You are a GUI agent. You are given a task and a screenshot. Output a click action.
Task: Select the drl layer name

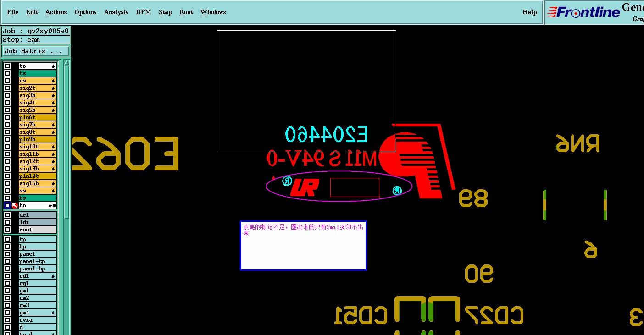tap(37, 214)
